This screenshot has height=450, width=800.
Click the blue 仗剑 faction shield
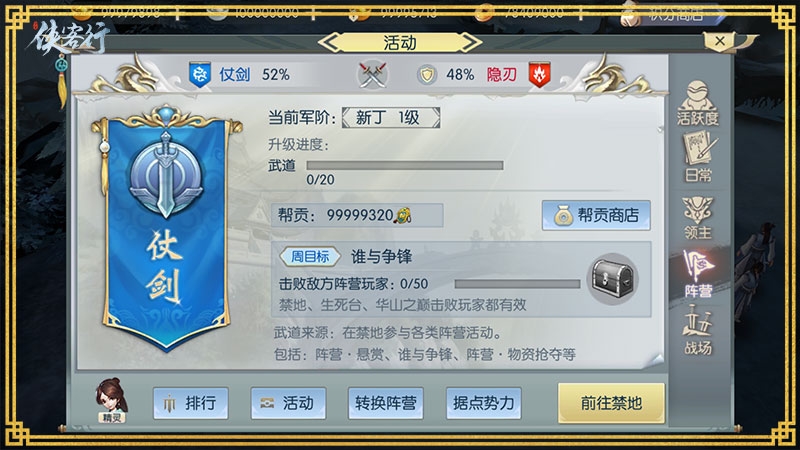[x=200, y=74]
